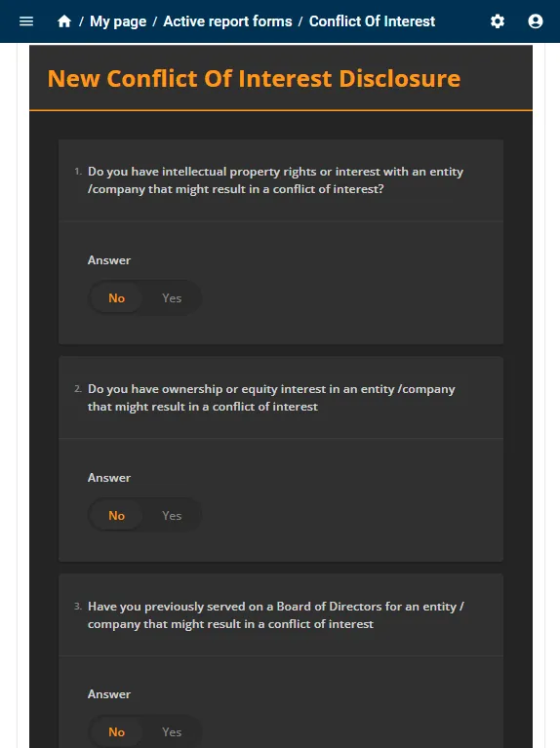Image resolution: width=560 pixels, height=748 pixels.
Task: Click the New Conflict Of Interest Disclosure heading
Action: [x=254, y=79]
